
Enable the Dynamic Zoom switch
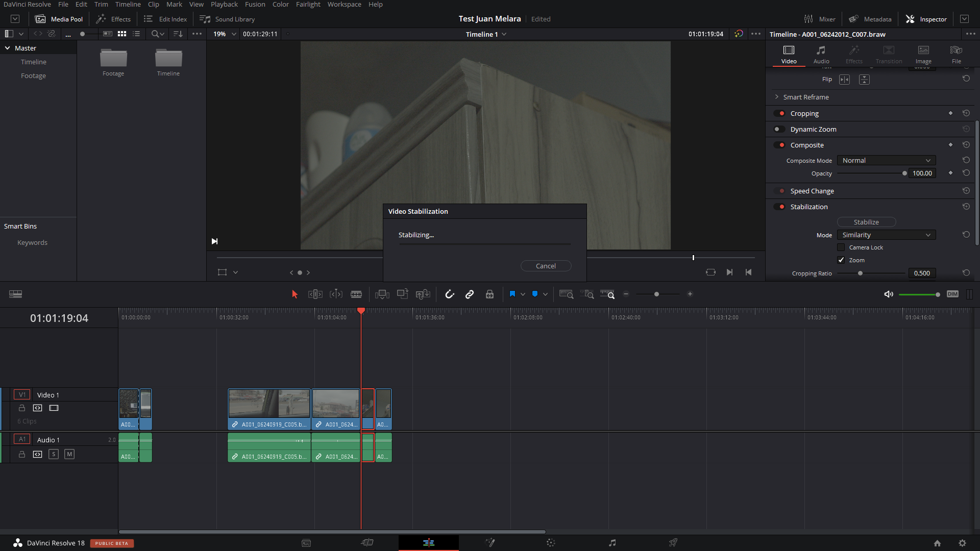(779, 129)
